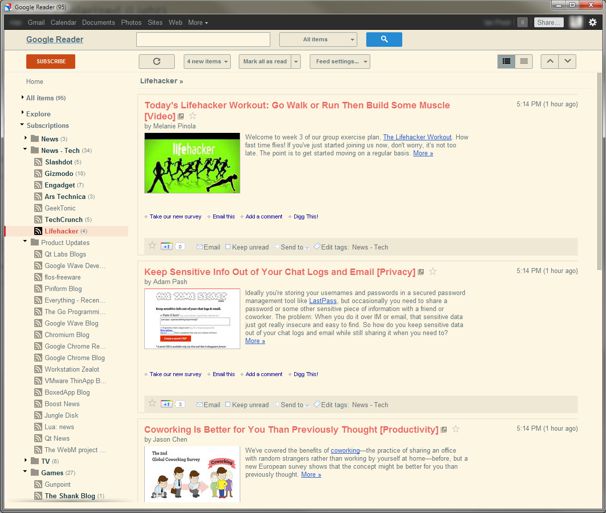The width and height of the screenshot is (606, 513).
Task: Open the coworking link in article
Action: [x=345, y=450]
